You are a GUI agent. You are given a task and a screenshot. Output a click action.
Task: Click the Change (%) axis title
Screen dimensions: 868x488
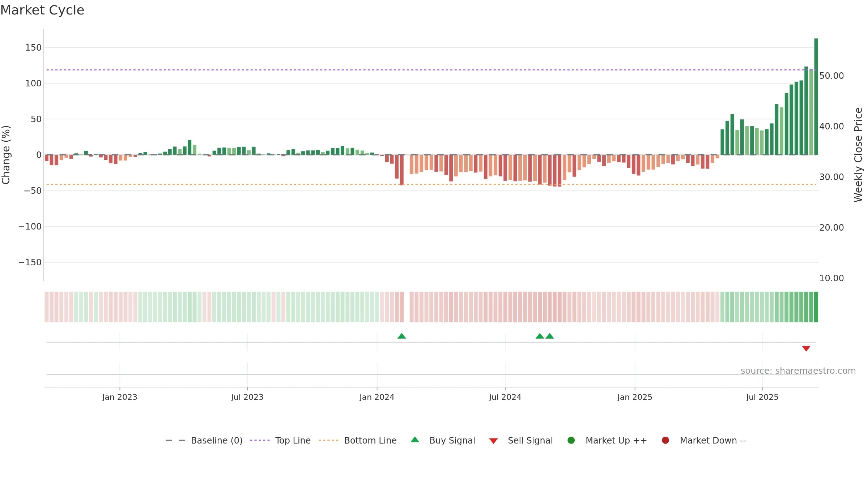click(6, 155)
